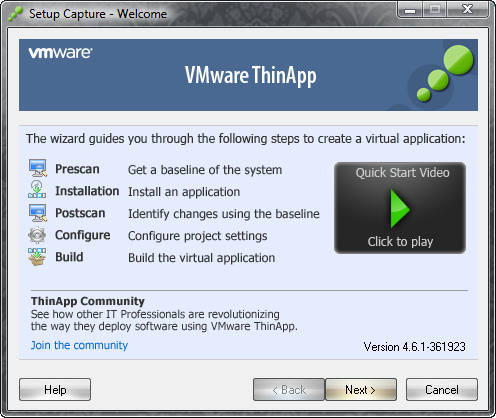
Task: Play the Quick Start Video
Action: [400, 208]
